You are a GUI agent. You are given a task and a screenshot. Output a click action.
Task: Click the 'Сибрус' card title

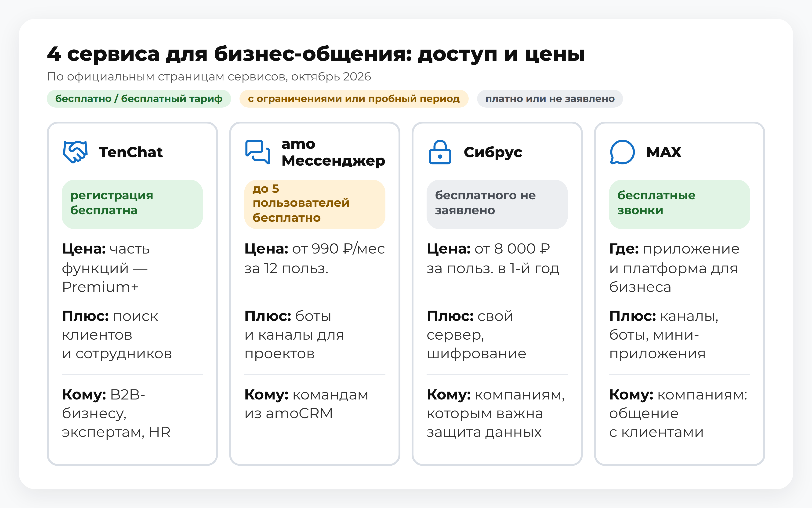pyautogui.click(x=493, y=152)
